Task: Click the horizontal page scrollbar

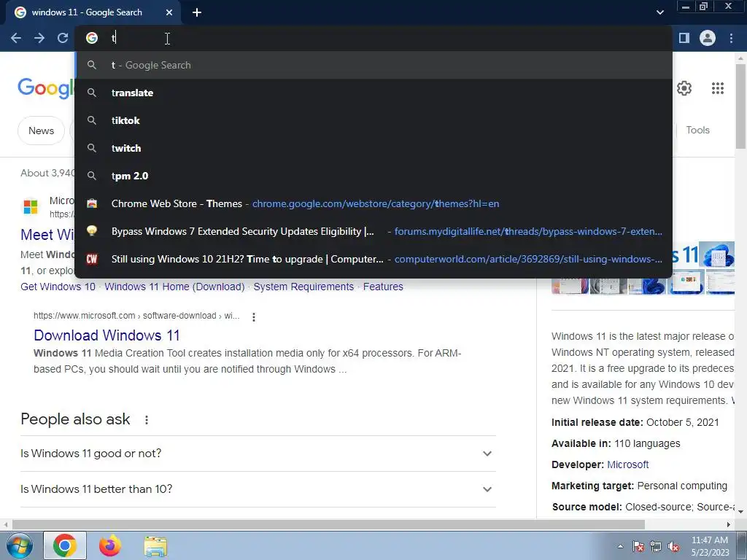Action: (329, 524)
